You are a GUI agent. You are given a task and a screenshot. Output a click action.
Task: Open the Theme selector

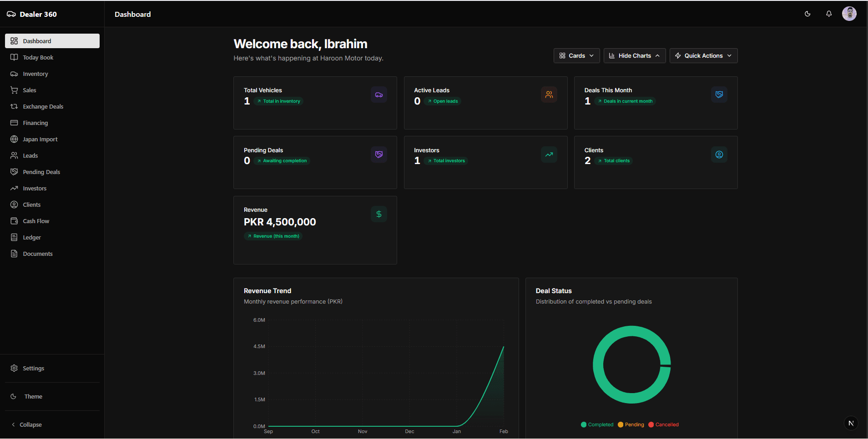[x=32, y=396]
